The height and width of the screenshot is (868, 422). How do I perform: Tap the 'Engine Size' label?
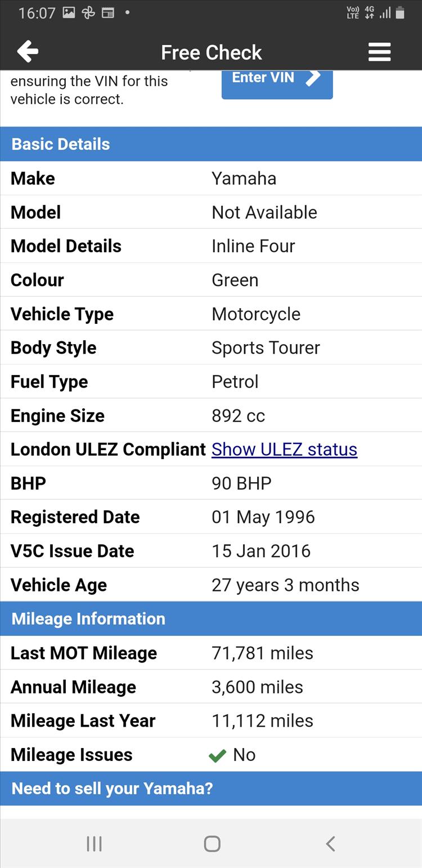coord(57,415)
